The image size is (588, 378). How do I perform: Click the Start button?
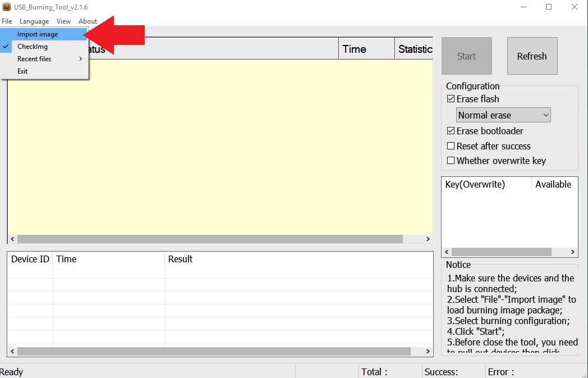click(x=466, y=56)
